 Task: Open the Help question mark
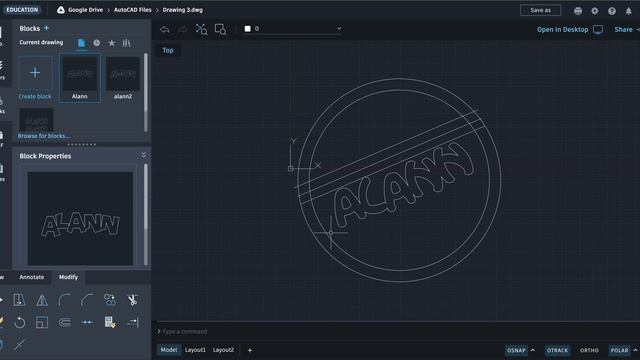(611, 11)
